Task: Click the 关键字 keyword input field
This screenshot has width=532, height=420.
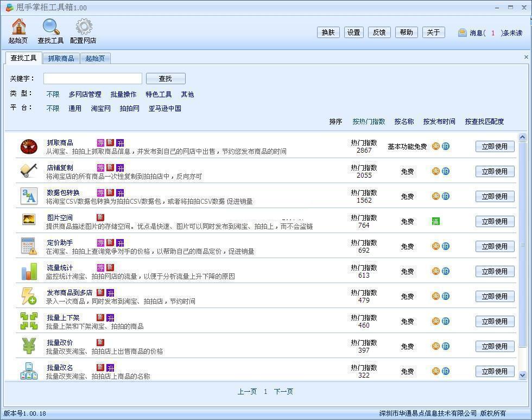Action: pyautogui.click(x=93, y=78)
